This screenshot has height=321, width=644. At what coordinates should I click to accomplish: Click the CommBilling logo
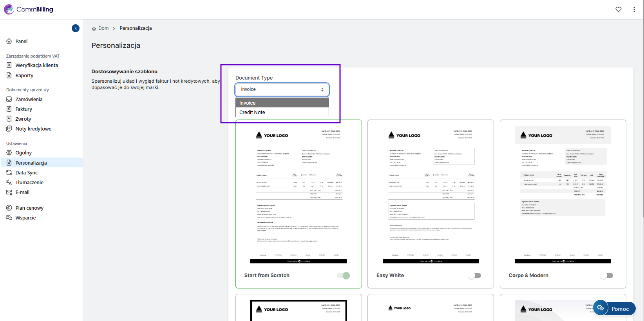[x=29, y=9]
